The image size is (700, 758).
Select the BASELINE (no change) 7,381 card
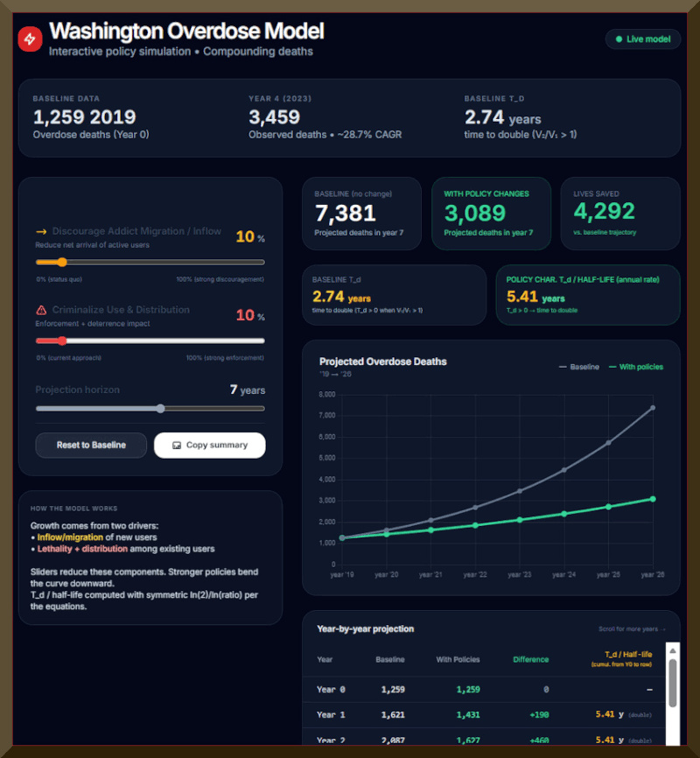click(x=361, y=214)
